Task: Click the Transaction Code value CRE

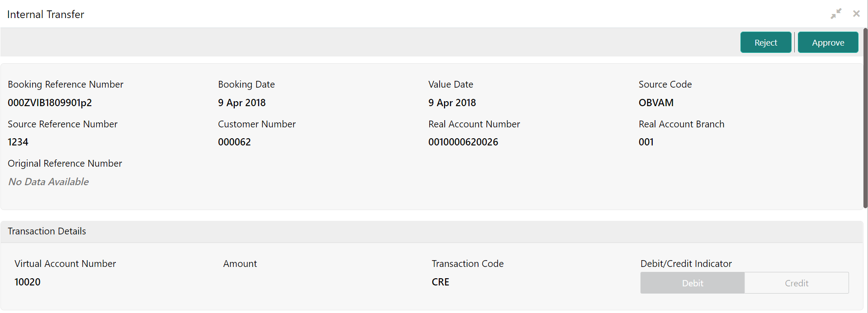Action: (x=441, y=282)
